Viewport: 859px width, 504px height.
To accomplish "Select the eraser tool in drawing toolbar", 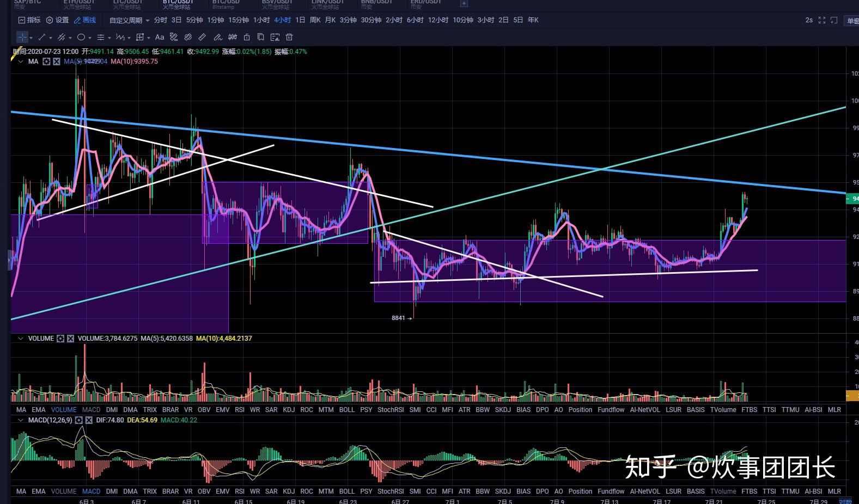I will [218, 37].
